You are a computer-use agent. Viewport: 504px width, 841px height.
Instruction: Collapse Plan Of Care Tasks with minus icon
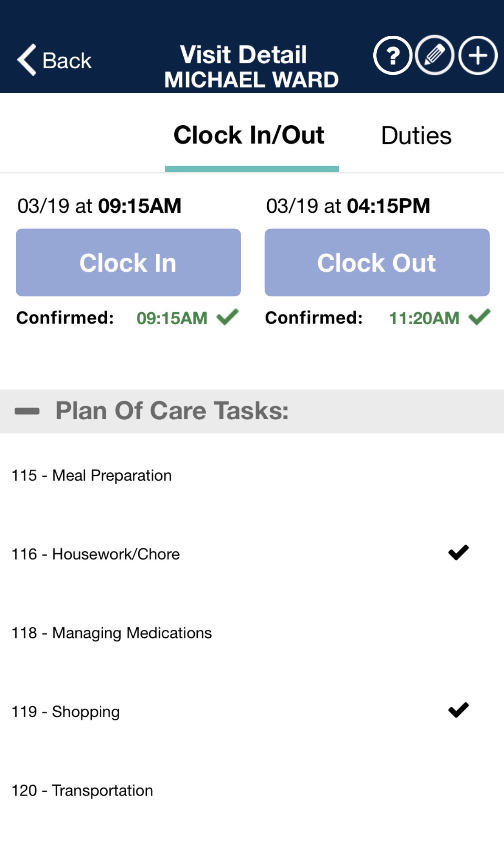pos(27,411)
